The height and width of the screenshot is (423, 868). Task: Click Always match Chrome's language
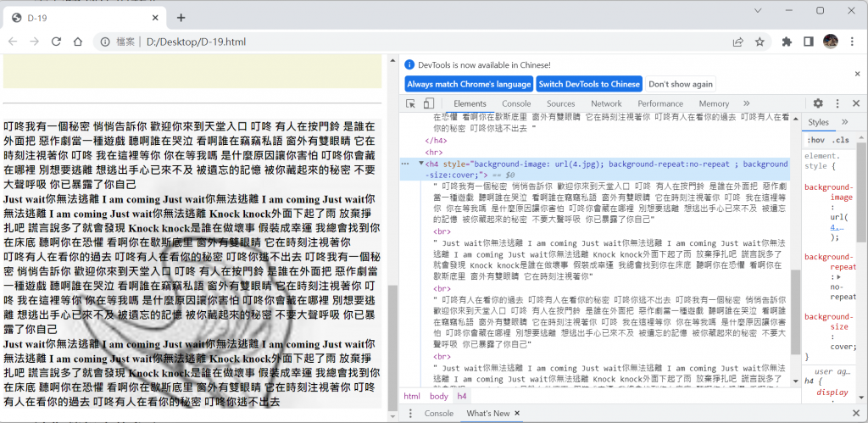click(x=468, y=84)
